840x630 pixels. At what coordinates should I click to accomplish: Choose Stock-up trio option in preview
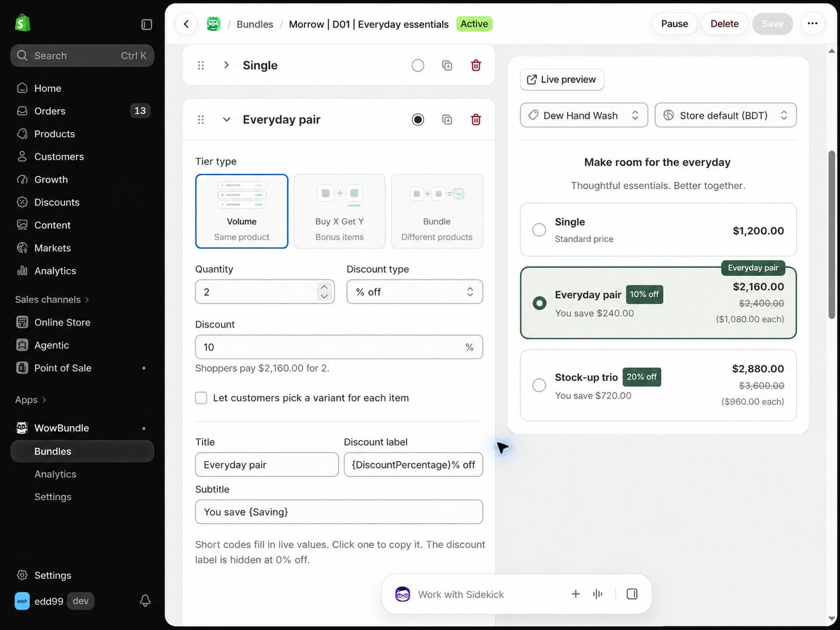[x=539, y=385]
